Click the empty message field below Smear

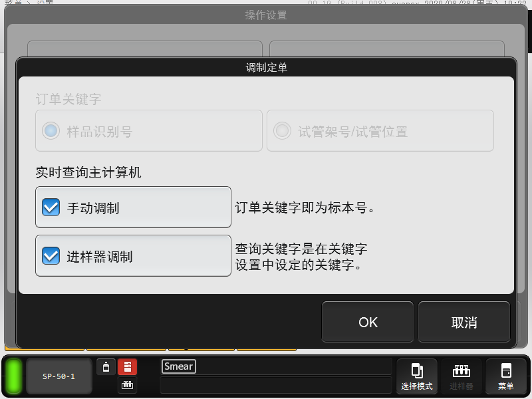point(275,385)
